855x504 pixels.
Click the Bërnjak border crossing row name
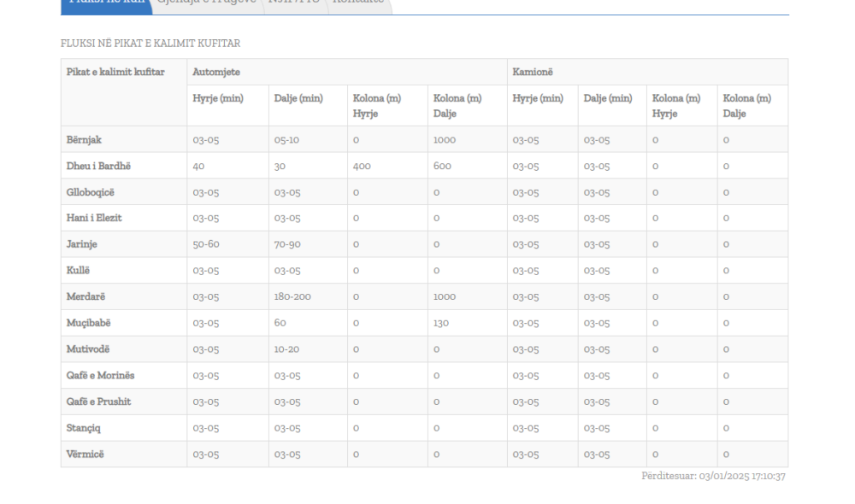point(85,139)
